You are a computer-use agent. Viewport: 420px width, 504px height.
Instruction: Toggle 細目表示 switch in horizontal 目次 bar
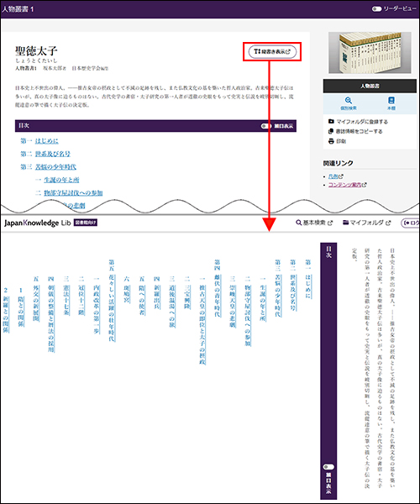click(x=265, y=126)
